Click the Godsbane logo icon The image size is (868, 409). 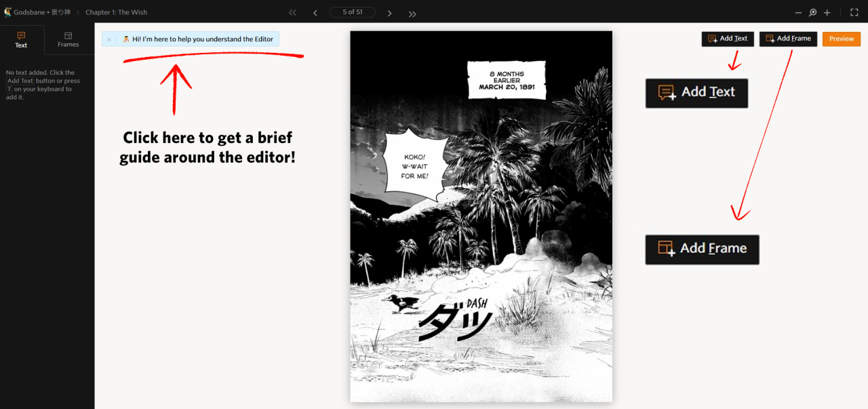[7, 12]
